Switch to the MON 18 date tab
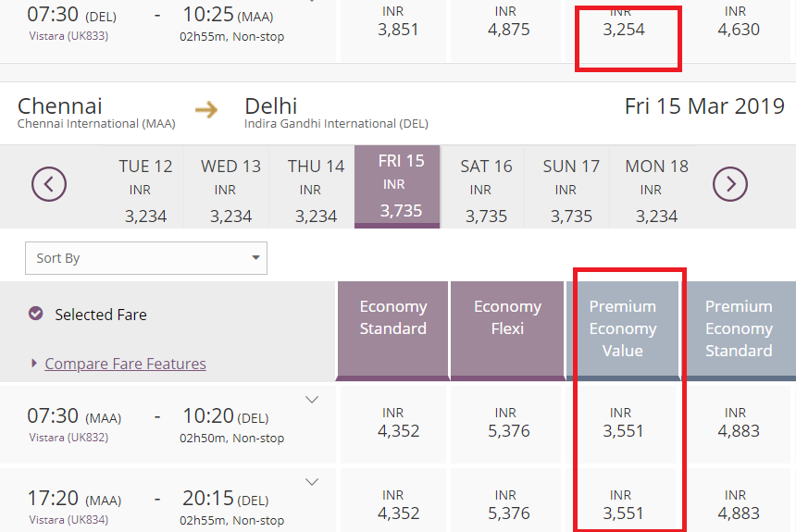This screenshot has width=796, height=532. pos(657,190)
